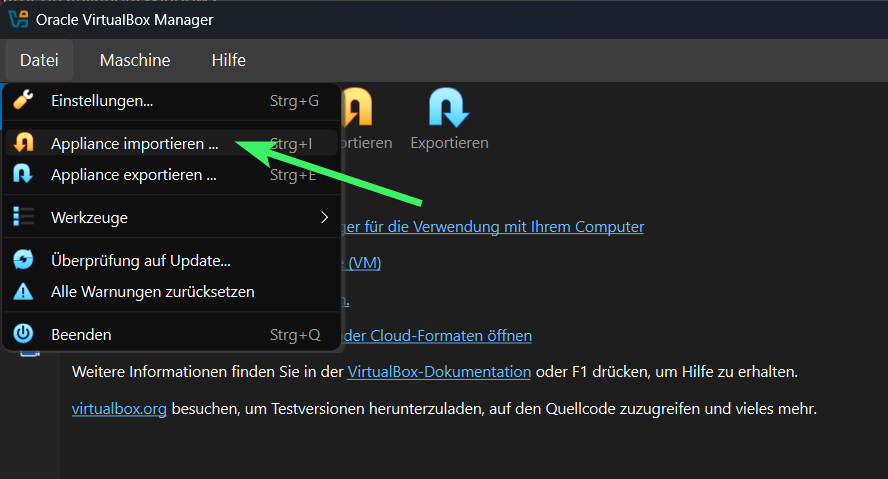This screenshot has height=479, width=888.
Task: Open the VirtualBox-Dokumentation link
Action: pyautogui.click(x=439, y=372)
